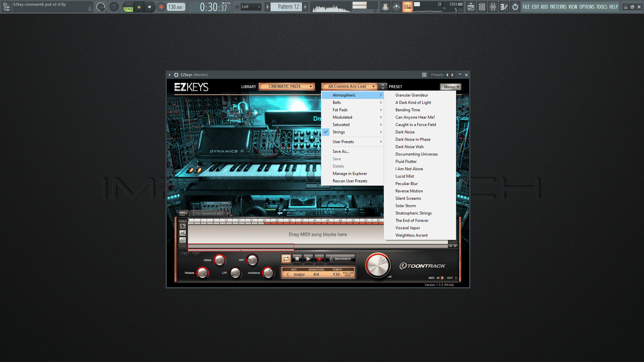The height and width of the screenshot is (362, 644).
Task: Open the checked Strings submenu
Action: tap(353, 132)
